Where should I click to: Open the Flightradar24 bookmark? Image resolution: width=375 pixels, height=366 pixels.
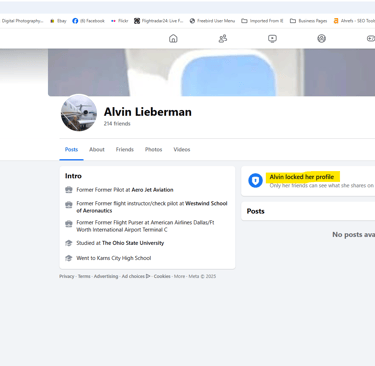[x=158, y=21]
